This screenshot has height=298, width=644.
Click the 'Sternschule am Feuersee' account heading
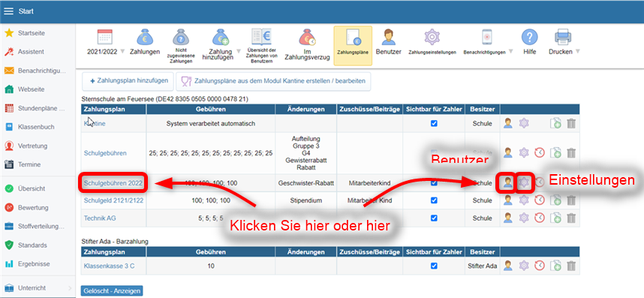click(x=164, y=99)
